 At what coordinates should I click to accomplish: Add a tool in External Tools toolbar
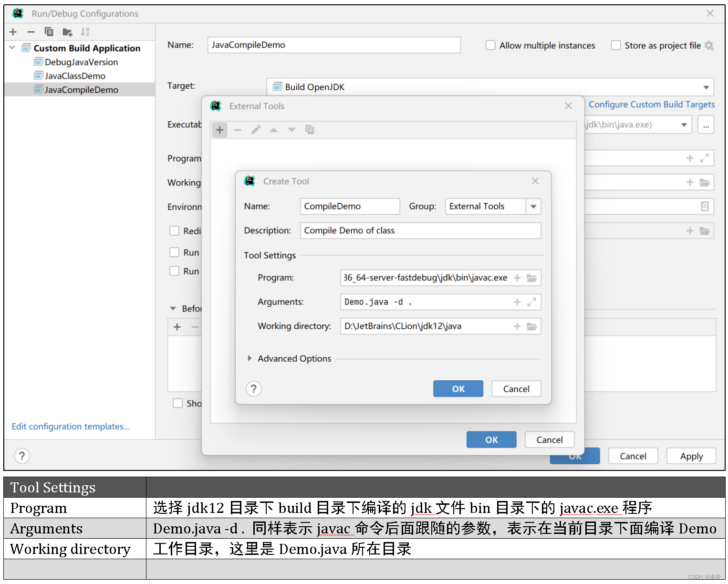tap(219, 130)
